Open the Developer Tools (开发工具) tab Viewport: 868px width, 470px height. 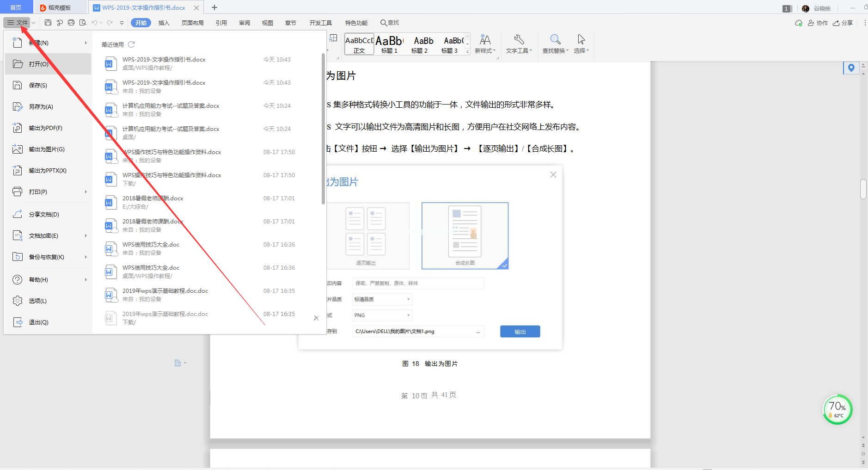pos(321,23)
